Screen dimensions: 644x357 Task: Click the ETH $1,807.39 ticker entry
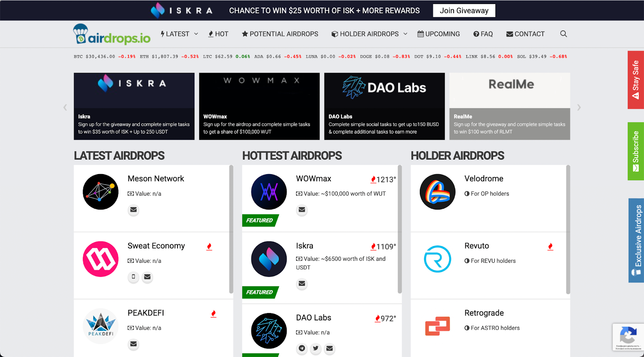tap(169, 56)
